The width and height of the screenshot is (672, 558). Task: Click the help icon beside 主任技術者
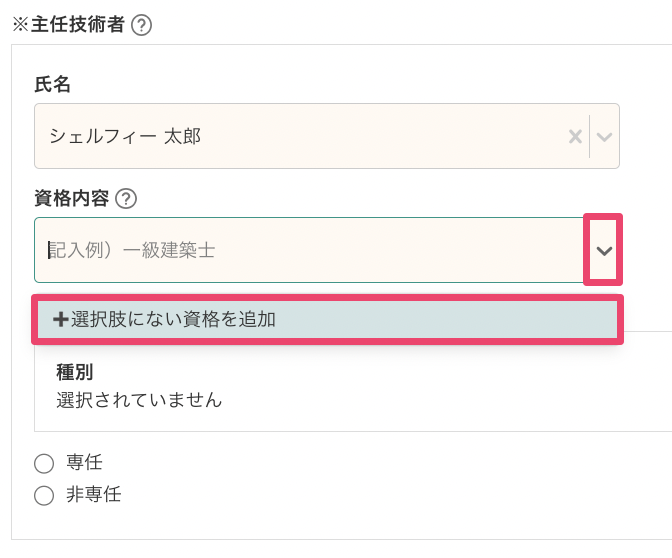142,26
